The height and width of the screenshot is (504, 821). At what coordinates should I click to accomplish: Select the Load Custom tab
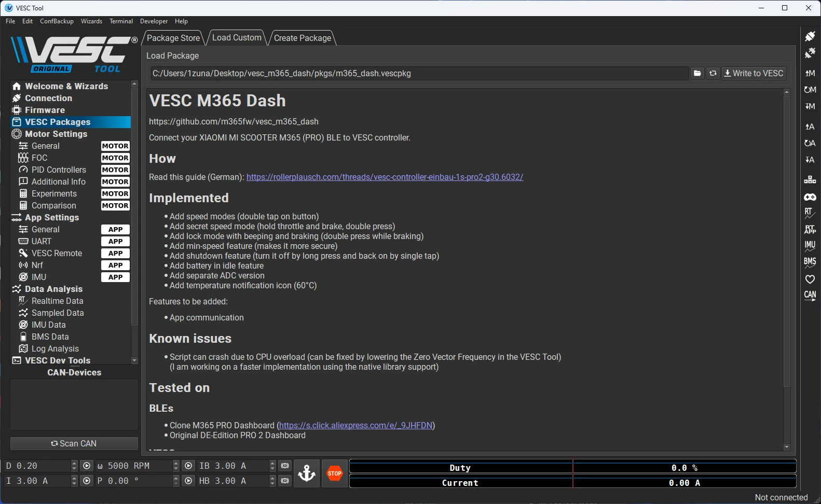(x=237, y=37)
